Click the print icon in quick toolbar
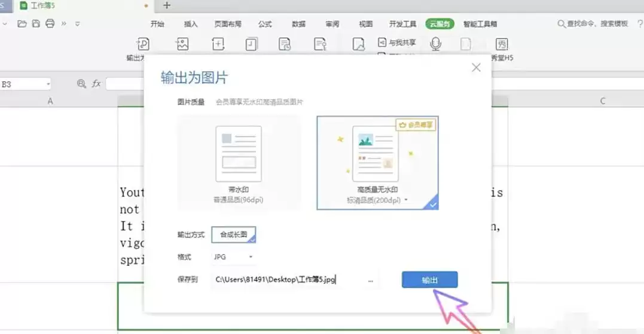The height and width of the screenshot is (334, 644). tap(50, 23)
